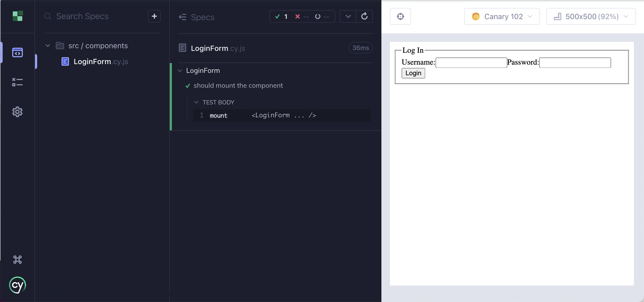The width and height of the screenshot is (644, 302).
Task: Click the src / components folder icon
Action: click(60, 46)
